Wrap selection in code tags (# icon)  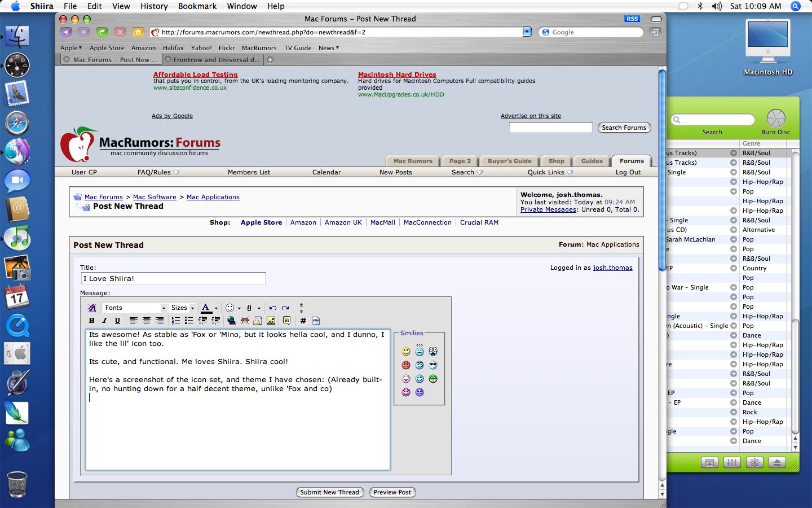pos(303,321)
